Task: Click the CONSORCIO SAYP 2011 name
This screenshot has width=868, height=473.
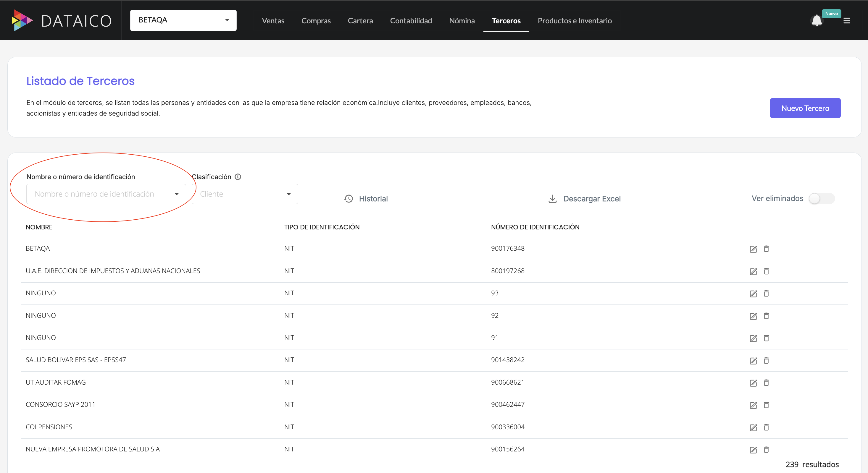Action: [60, 405]
